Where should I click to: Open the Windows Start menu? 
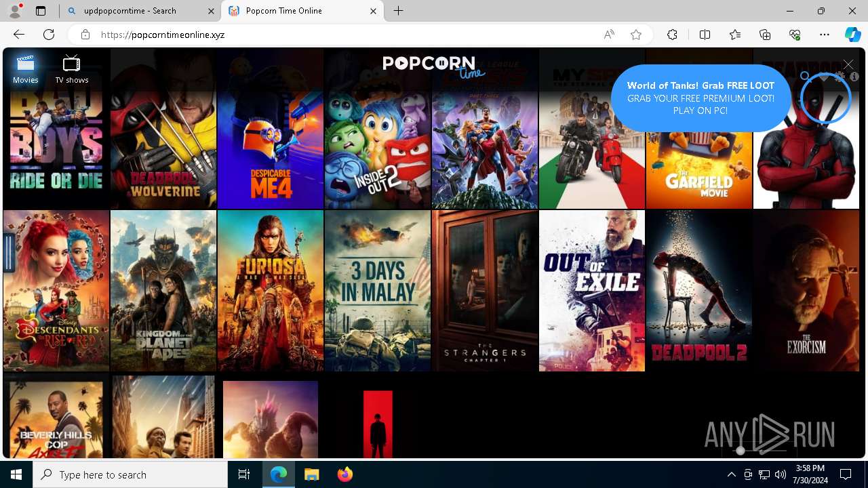tap(16, 474)
